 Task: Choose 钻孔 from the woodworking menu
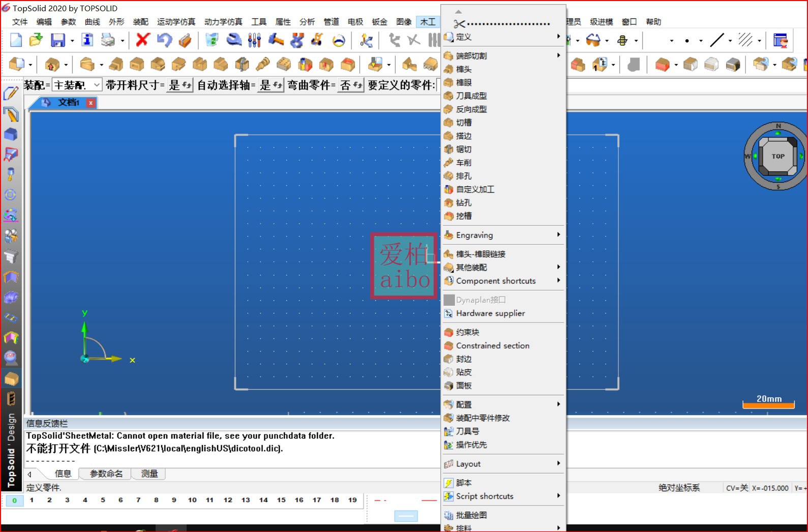coord(503,203)
